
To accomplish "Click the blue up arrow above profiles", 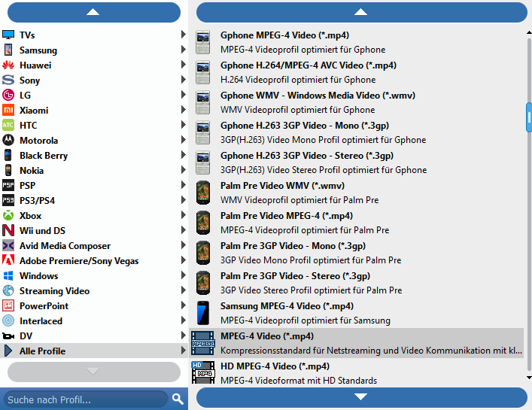I will click(361, 12).
